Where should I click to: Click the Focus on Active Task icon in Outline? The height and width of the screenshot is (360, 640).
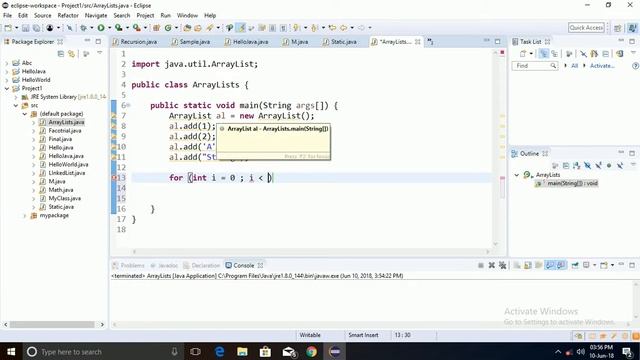[x=555, y=165]
